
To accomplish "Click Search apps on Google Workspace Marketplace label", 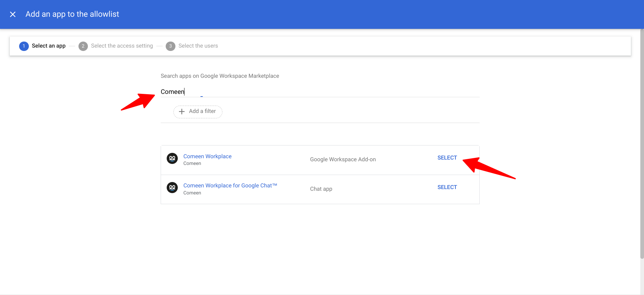I will (x=220, y=76).
